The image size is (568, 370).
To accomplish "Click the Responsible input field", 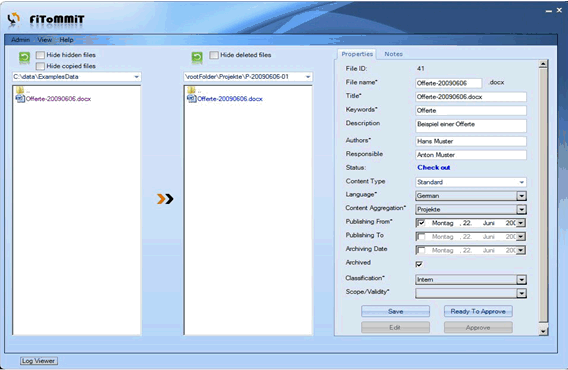I will pos(471,155).
